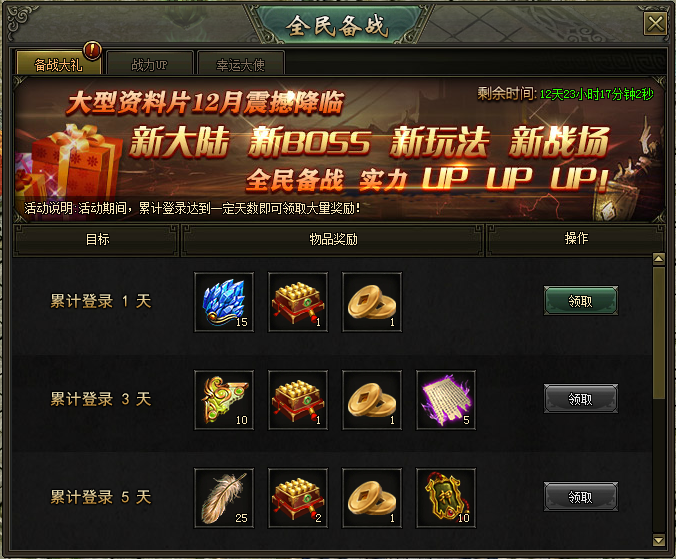Select gold ingot chest in 3-day row

click(298, 400)
